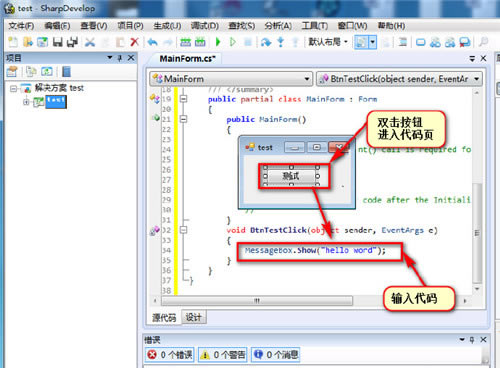The height and width of the screenshot is (368, 500).
Task: Click the highlighted toolbar toggle button beside layout
Action: (361, 42)
